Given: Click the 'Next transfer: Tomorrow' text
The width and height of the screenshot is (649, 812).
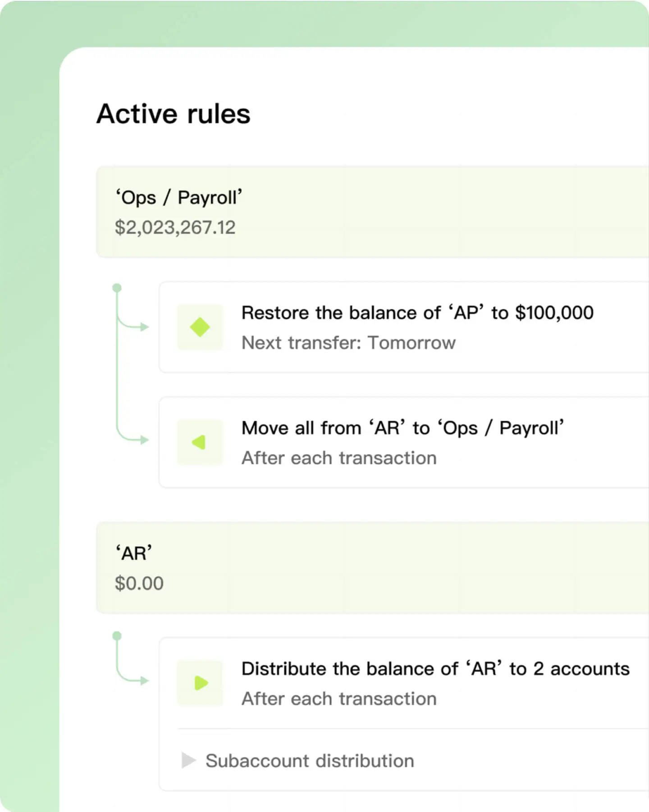Looking at the screenshot, I should coord(348,343).
